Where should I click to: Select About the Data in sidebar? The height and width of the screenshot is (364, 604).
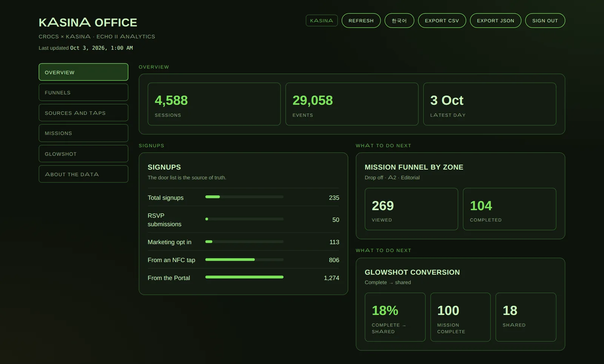tap(83, 174)
